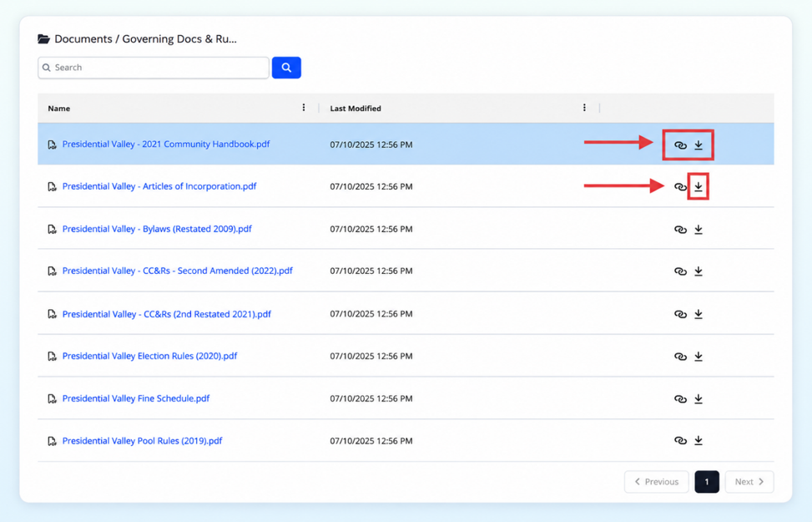Open Name column options menu
Screen dimensions: 812x522
pyautogui.click(x=304, y=108)
